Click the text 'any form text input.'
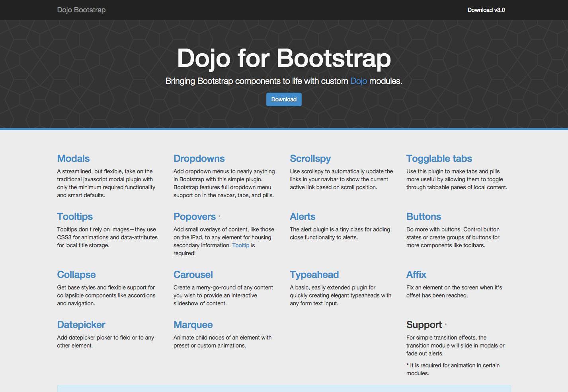This screenshot has height=392, width=568. pos(314,303)
